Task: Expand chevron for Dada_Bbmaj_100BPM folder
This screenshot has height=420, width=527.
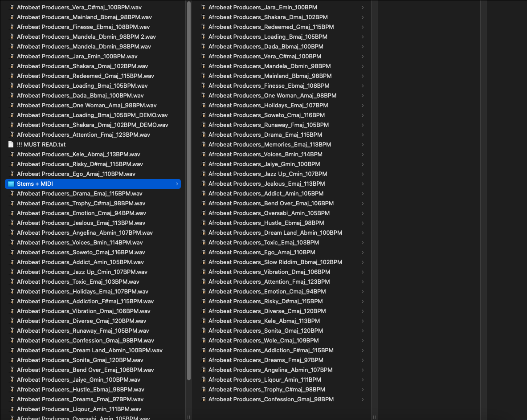Action: [x=363, y=46]
